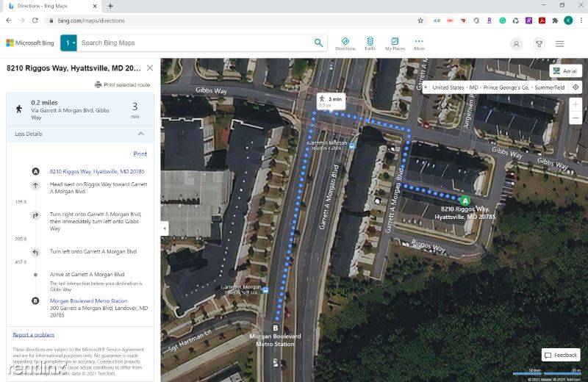Collapse the Less Details section
The image size is (588, 382).
[x=140, y=134]
